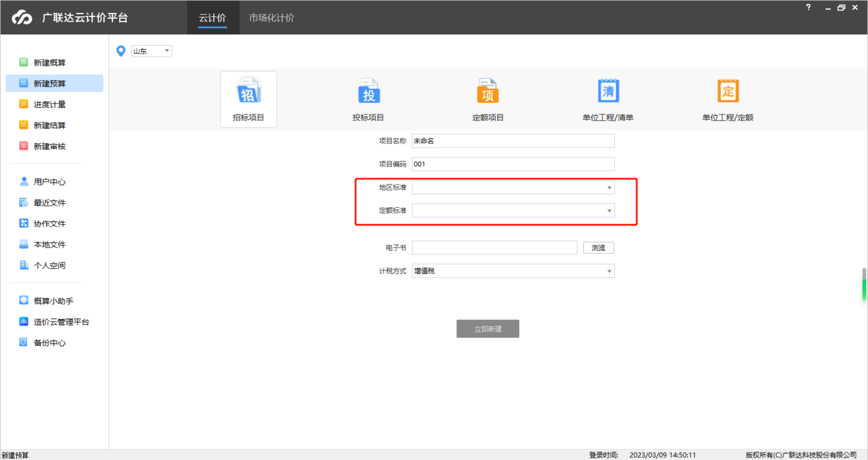Restore down the application window

(841, 8)
